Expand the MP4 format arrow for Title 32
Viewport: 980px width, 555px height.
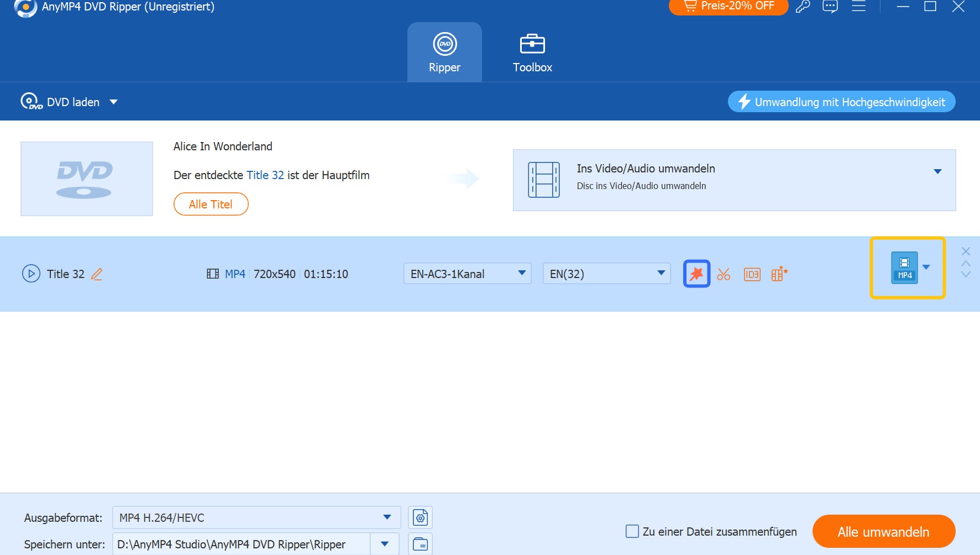926,268
